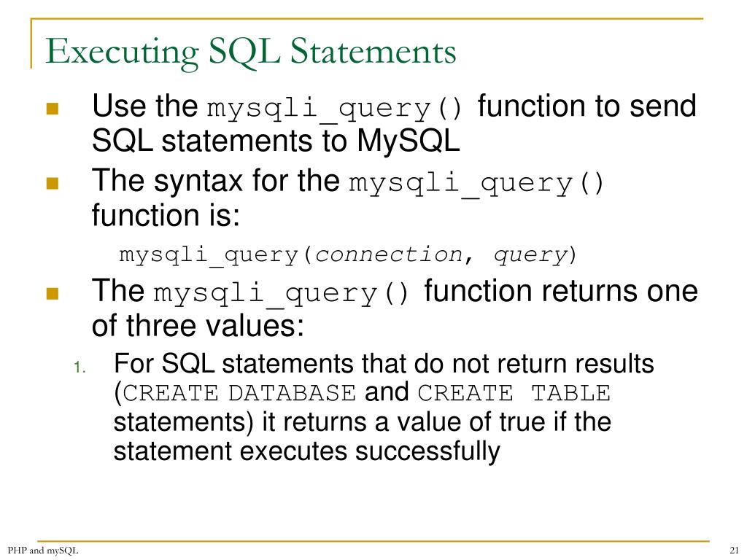This screenshot has height=560, width=747.
Task: Click the text 'of three values:'
Action: click(198, 326)
